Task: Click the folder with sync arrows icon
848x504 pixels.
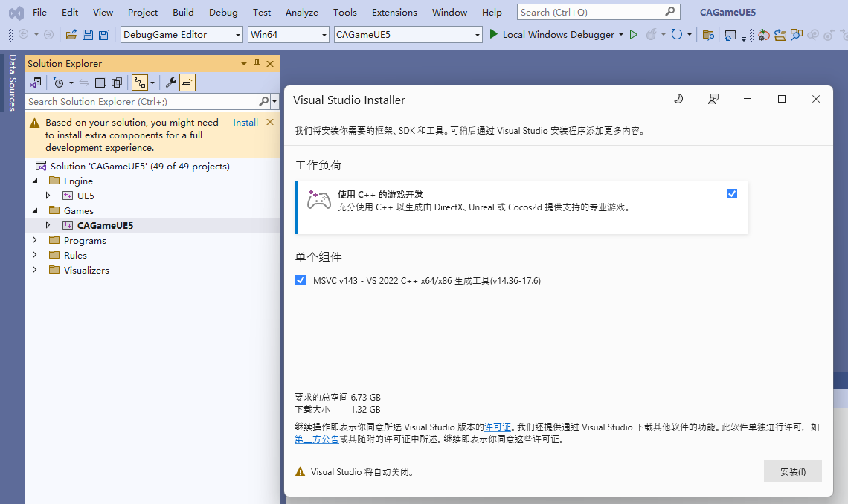Action: coord(780,35)
